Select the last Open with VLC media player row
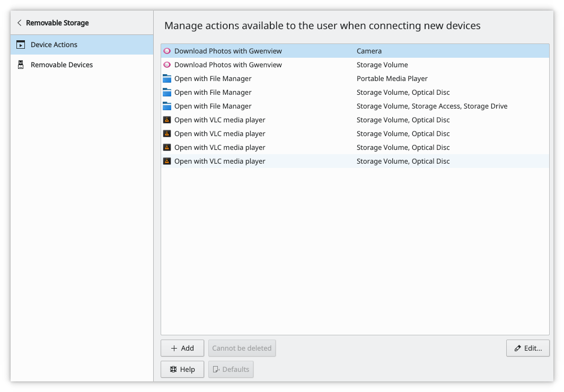 pos(265,161)
